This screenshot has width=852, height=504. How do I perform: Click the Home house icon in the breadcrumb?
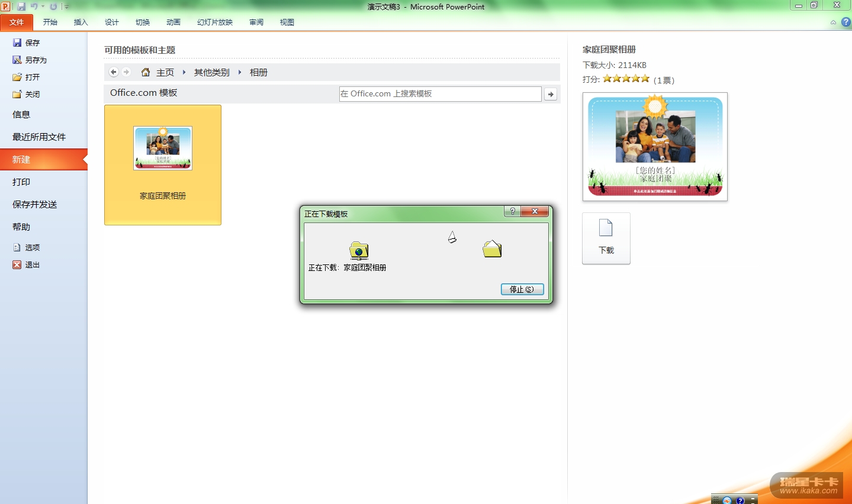pyautogui.click(x=146, y=72)
